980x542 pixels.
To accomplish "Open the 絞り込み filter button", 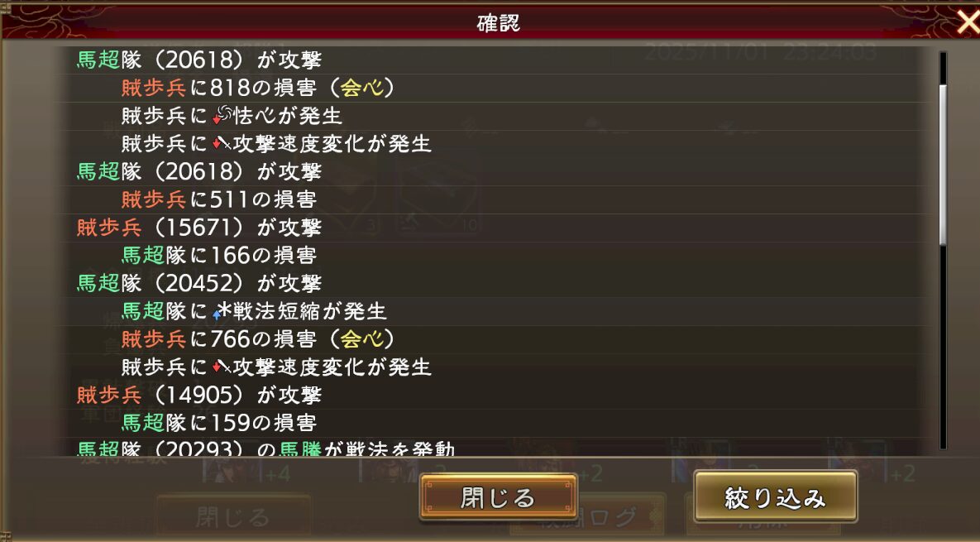I will pos(775,497).
